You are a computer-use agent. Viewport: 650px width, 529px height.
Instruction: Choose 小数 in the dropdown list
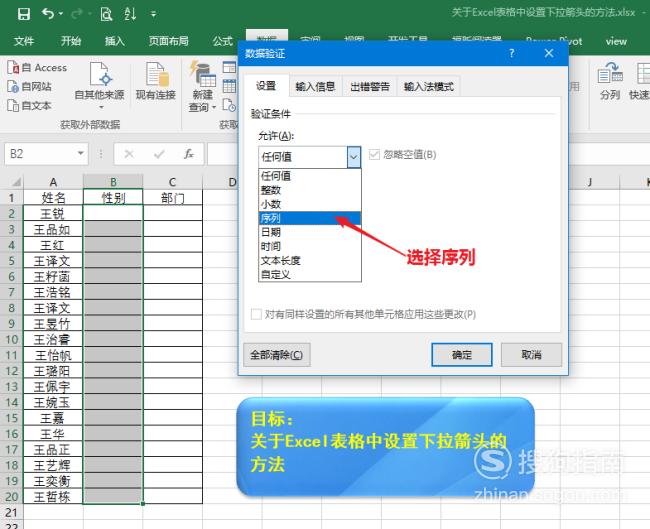coord(310,204)
